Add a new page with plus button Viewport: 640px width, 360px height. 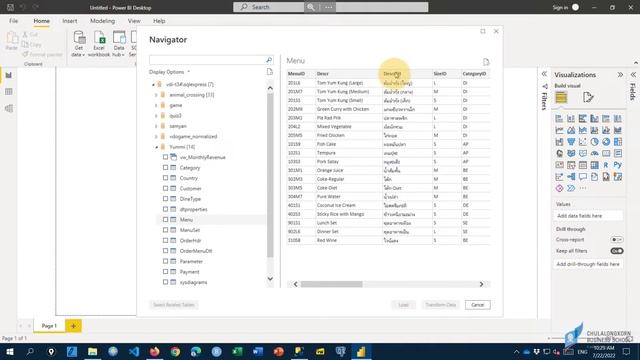coord(73,326)
